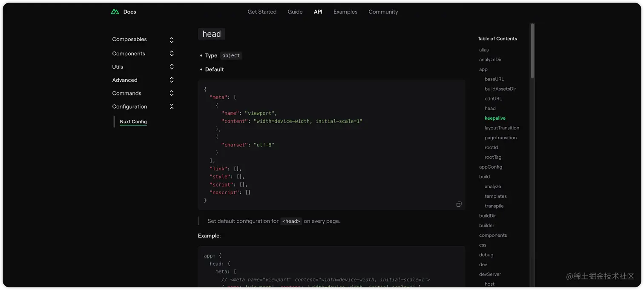The width and height of the screenshot is (644, 290).
Task: Open the Examples nav item
Action: coord(345,12)
